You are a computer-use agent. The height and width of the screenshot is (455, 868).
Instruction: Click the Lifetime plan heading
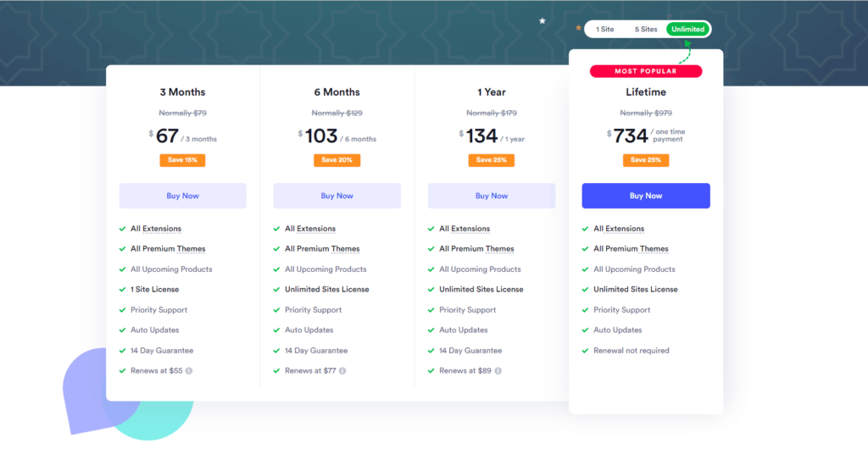646,92
